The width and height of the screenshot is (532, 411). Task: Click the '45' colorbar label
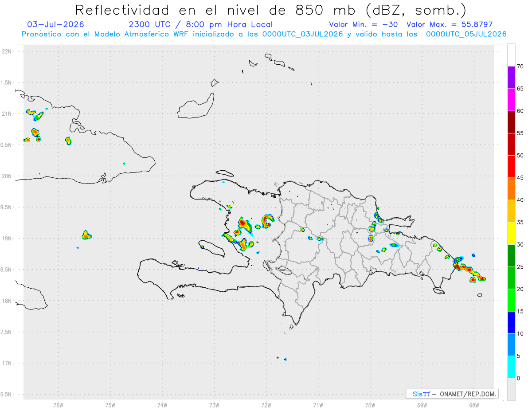(x=520, y=178)
